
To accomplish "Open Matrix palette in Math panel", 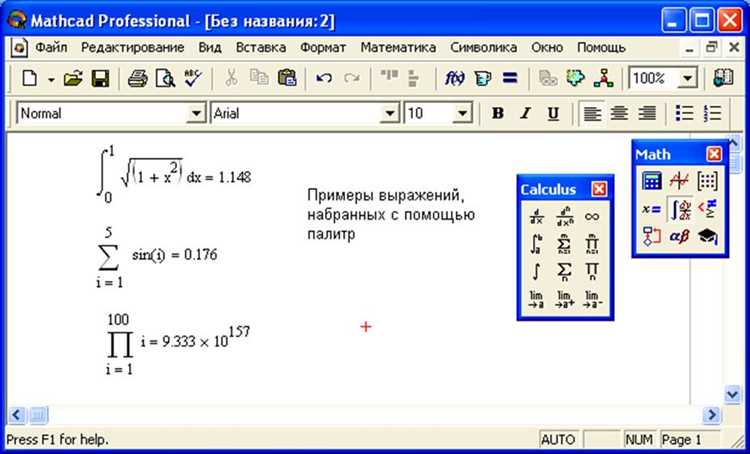I will tap(707, 180).
